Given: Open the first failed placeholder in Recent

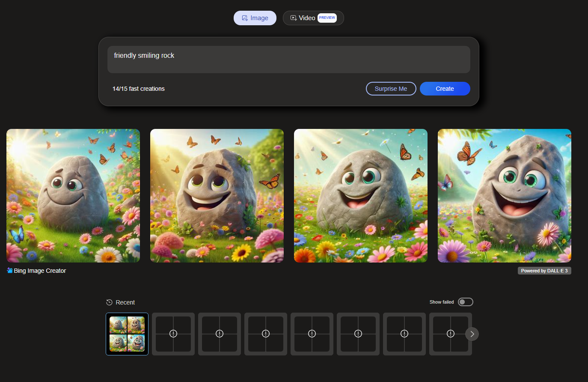Looking at the screenshot, I should [173, 334].
